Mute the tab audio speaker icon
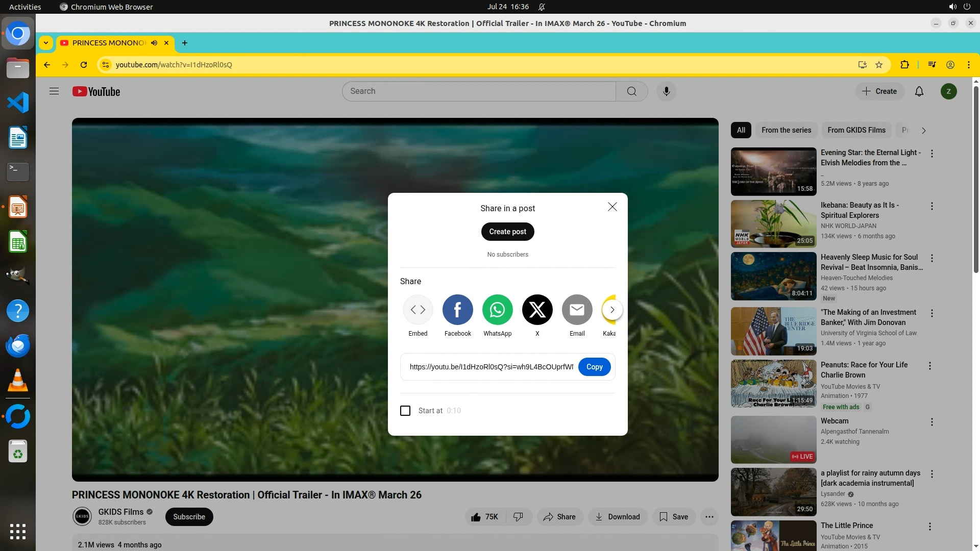 (x=154, y=43)
